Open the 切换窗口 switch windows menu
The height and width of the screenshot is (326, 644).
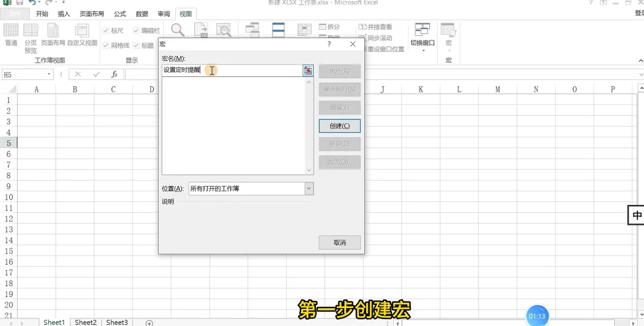pos(423,37)
